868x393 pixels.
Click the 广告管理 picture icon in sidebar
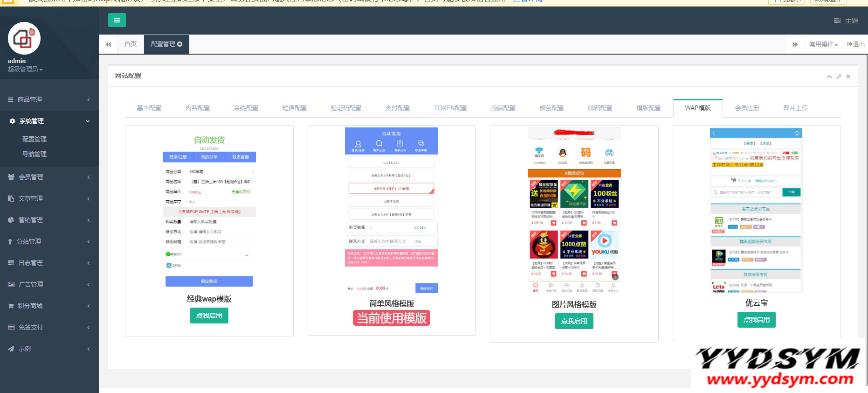tap(11, 284)
